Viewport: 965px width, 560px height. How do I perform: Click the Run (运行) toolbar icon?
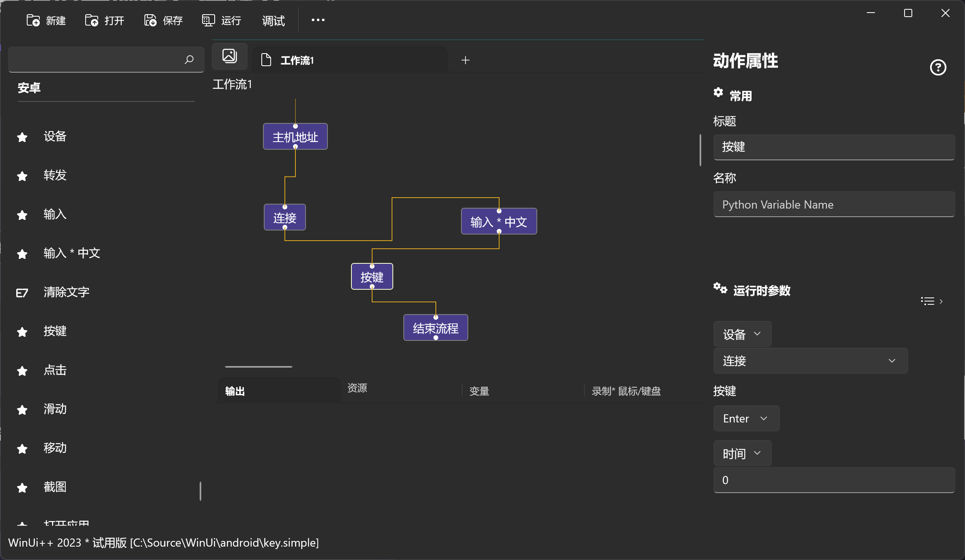pyautogui.click(x=208, y=20)
